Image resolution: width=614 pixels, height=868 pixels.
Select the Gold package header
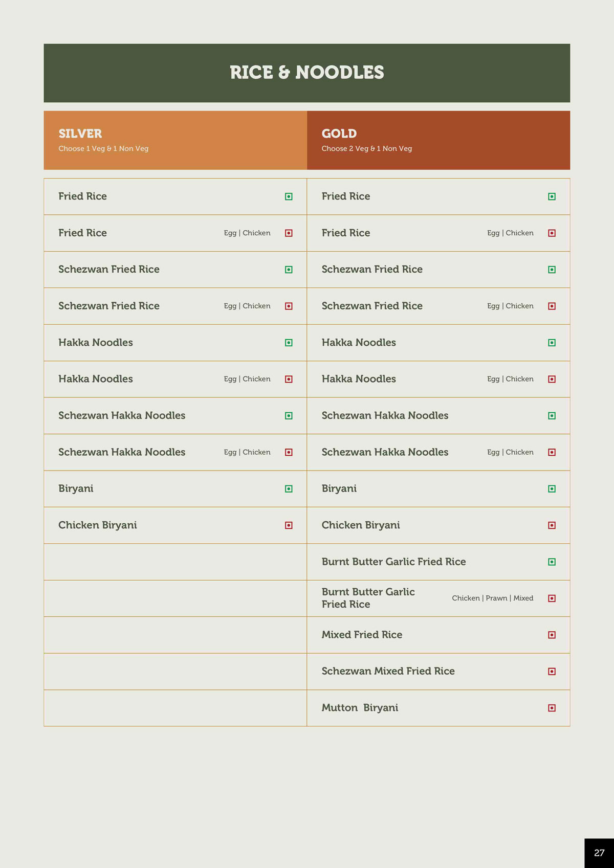438,140
